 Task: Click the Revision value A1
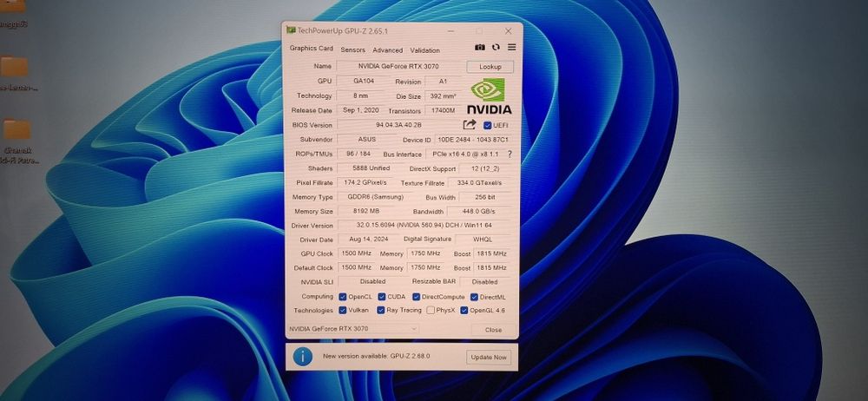443,82
